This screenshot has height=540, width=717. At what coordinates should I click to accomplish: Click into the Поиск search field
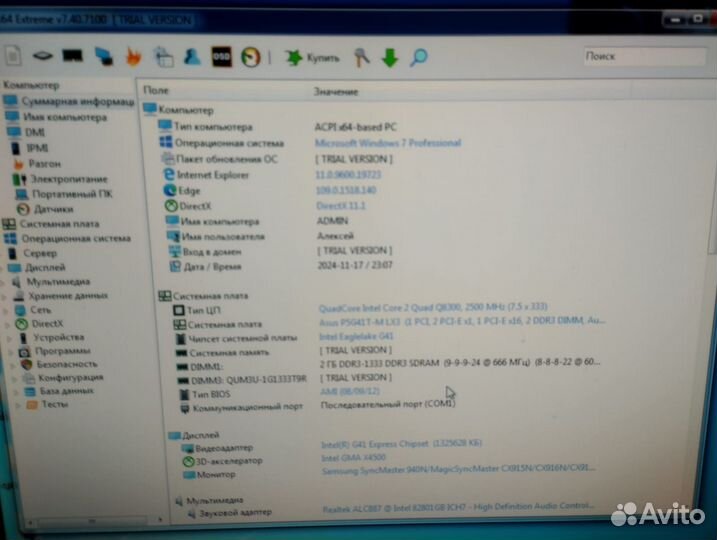pos(640,57)
